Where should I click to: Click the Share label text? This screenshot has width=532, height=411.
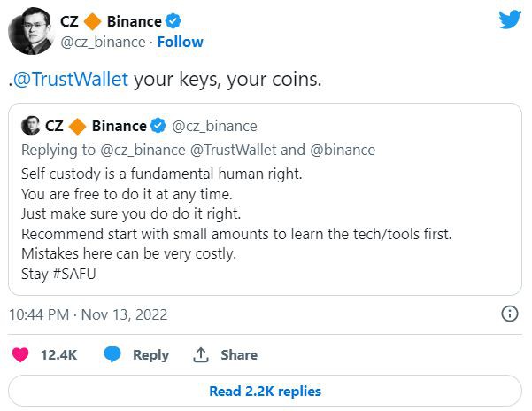pos(239,354)
